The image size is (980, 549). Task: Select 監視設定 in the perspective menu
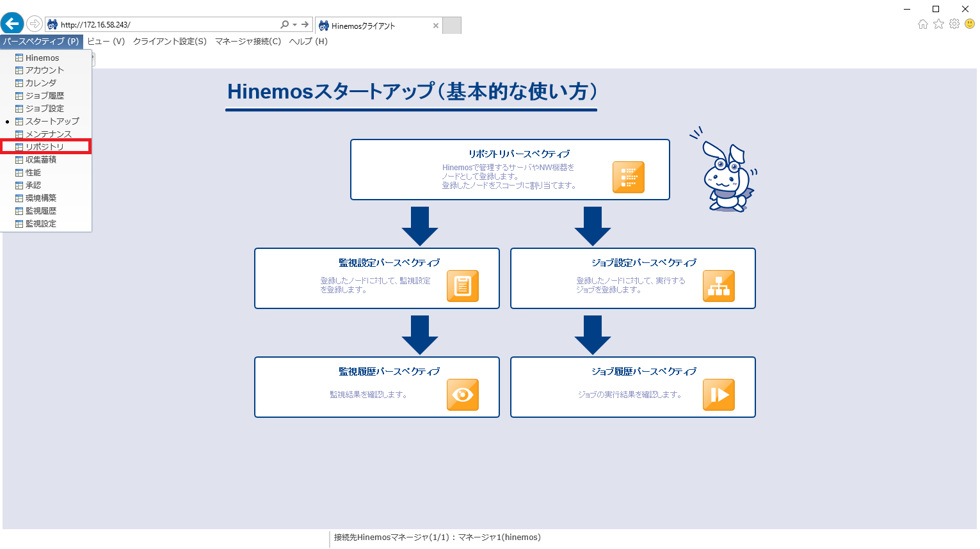[x=46, y=224]
